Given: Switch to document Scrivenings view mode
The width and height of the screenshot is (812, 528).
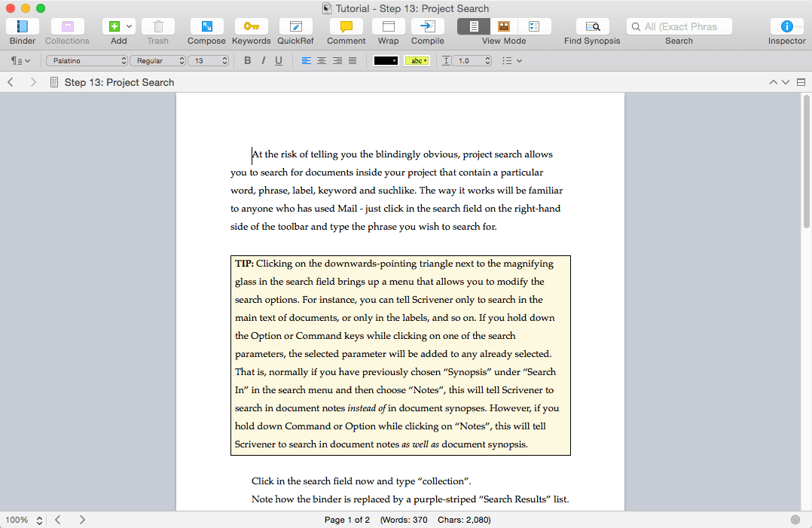Looking at the screenshot, I should pos(473,26).
